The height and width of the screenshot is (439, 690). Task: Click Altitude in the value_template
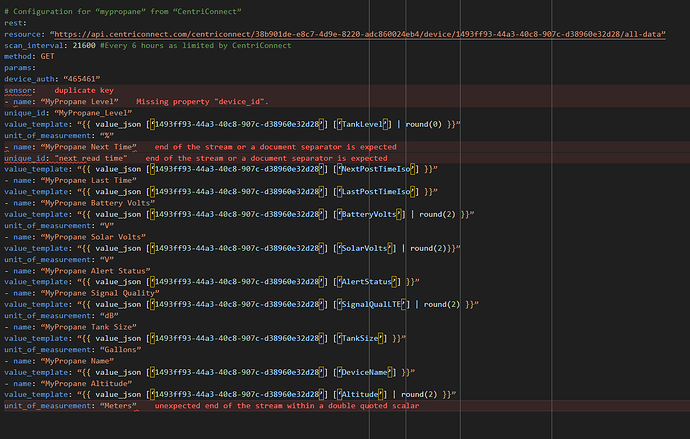[360, 395]
